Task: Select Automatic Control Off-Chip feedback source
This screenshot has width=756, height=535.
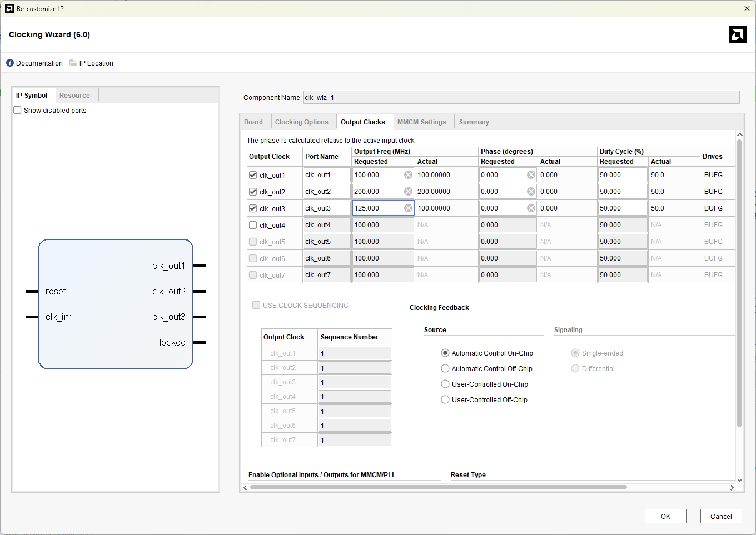Action: [x=445, y=369]
